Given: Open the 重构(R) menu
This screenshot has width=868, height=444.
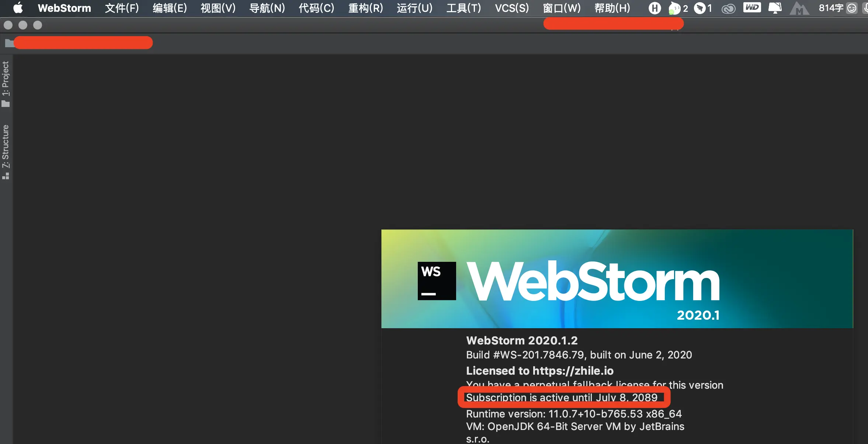Looking at the screenshot, I should (365, 8).
